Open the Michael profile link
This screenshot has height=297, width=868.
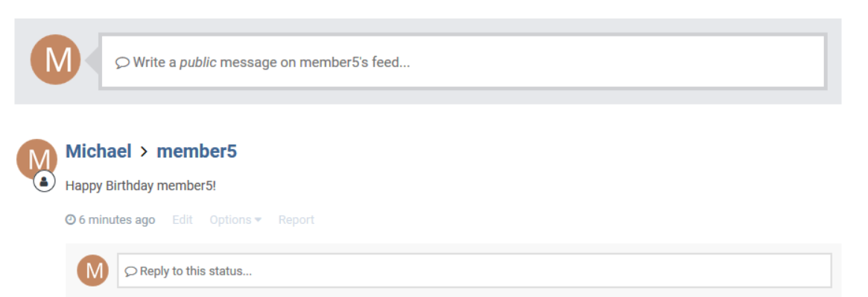tap(98, 151)
